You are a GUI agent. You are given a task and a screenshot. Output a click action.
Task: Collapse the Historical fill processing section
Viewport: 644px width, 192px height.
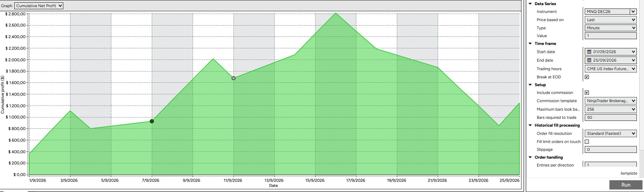point(530,125)
